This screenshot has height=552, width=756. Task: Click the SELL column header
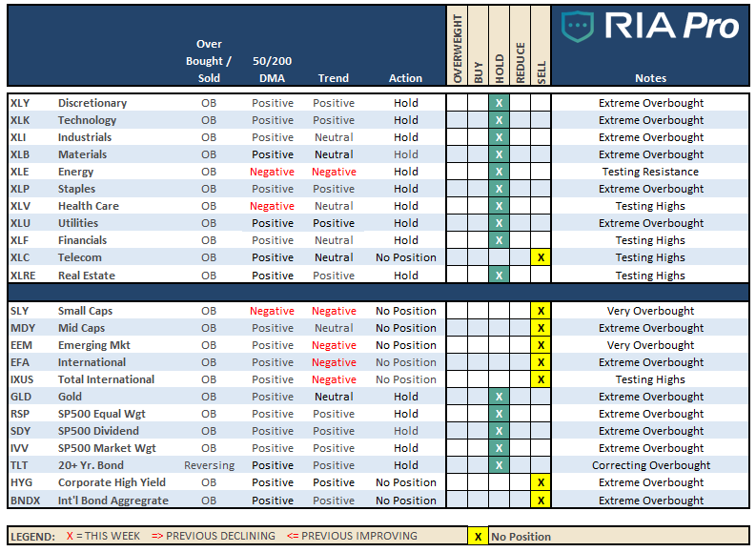coord(541,47)
